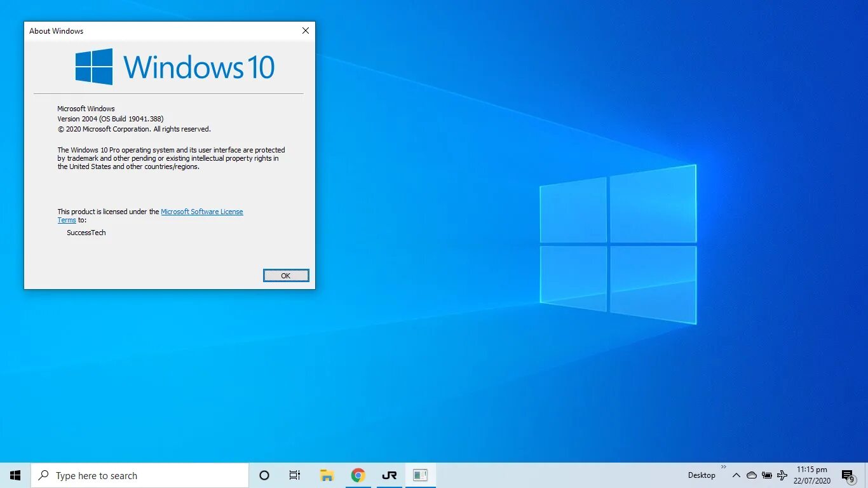
Task: Click OK in About Windows dialog
Action: click(286, 275)
